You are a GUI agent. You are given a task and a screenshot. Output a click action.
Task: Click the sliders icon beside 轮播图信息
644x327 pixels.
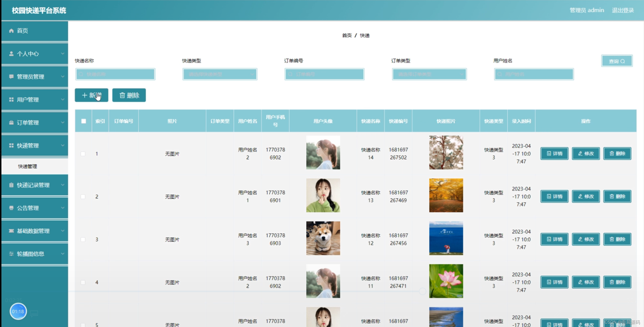coord(11,254)
